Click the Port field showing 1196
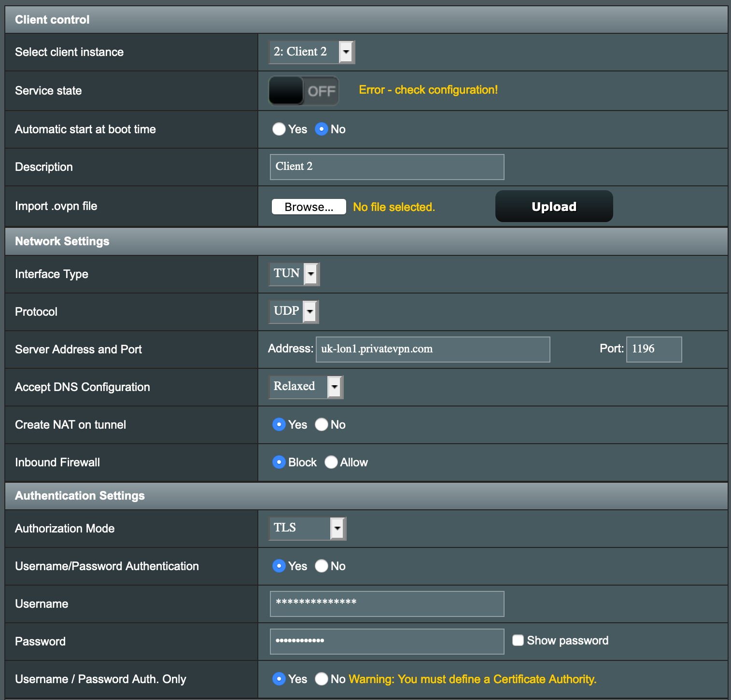The height and width of the screenshot is (700, 731). tap(654, 350)
